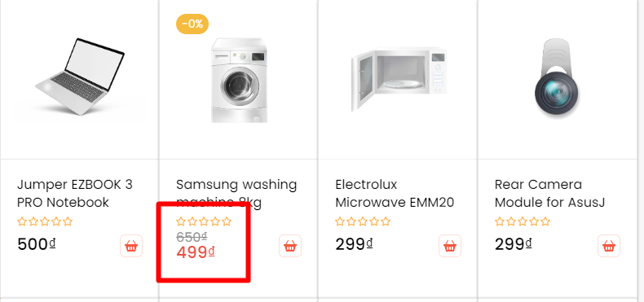Add Rear Camera Module to cart
Image resolution: width=644 pixels, height=302 pixels.
609,246
